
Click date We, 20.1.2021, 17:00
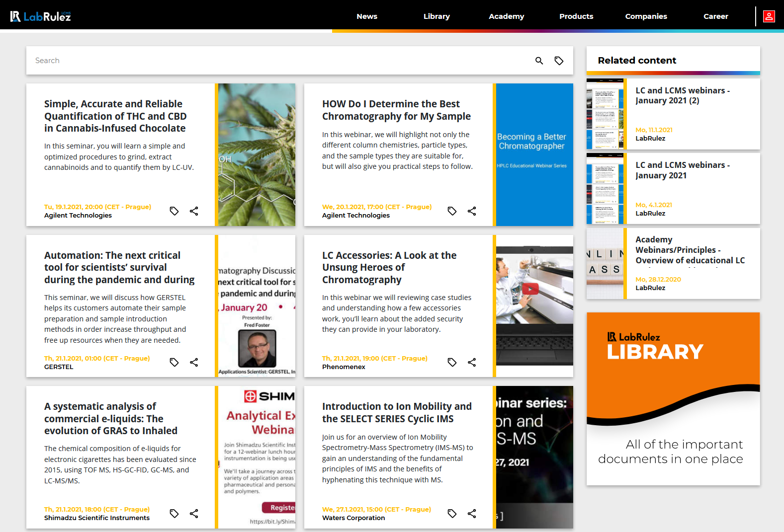click(x=377, y=207)
